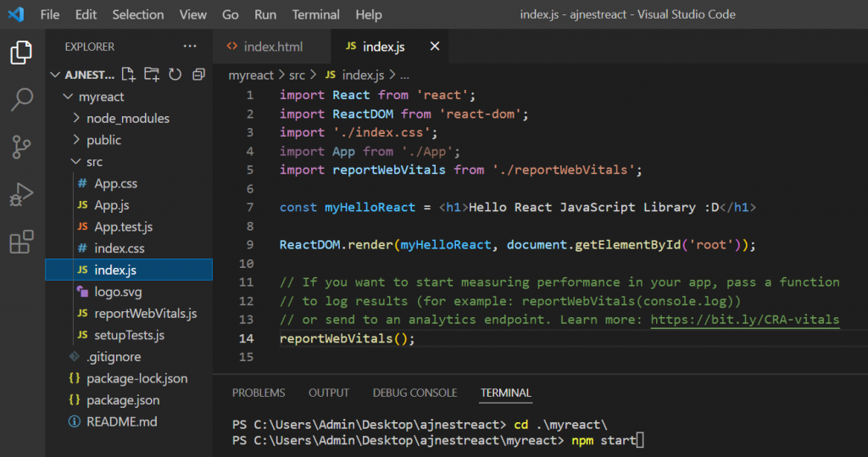Open the Explorer view in activity bar
The width and height of the screenshot is (868, 457).
click(x=21, y=53)
